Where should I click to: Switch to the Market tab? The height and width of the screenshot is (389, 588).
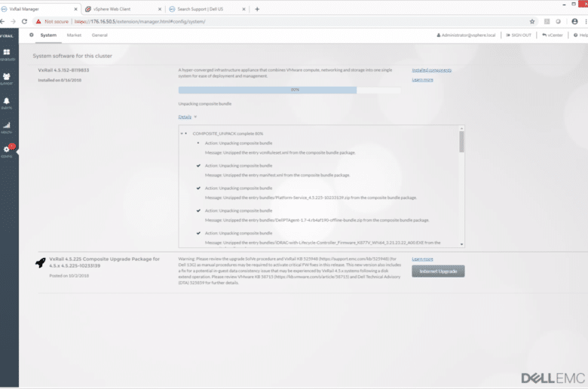pyautogui.click(x=74, y=35)
